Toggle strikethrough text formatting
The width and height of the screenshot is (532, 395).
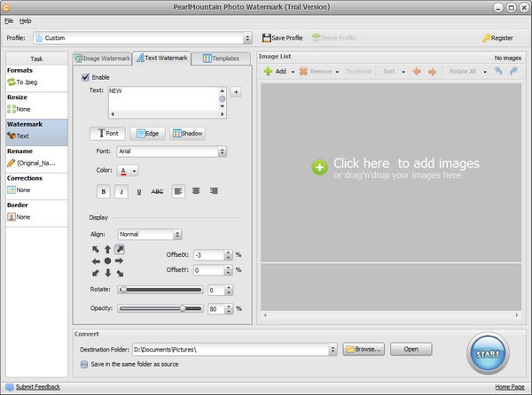coord(157,191)
